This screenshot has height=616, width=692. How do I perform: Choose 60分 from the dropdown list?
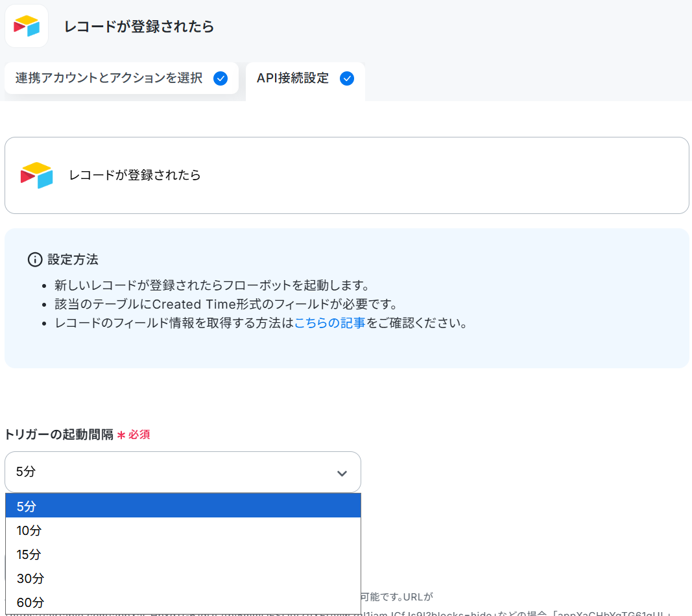click(x=183, y=602)
